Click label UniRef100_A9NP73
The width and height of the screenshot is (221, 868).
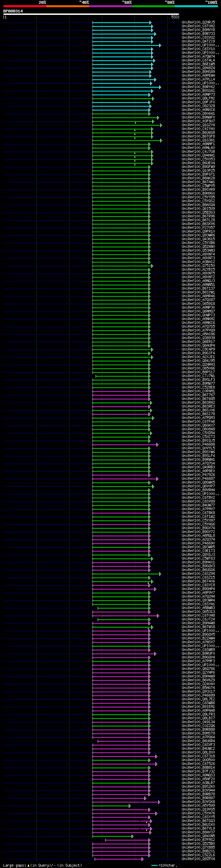tap(198, 94)
